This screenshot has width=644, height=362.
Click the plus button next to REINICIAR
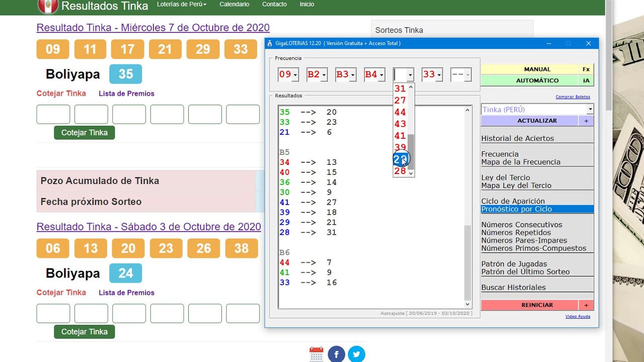pos(586,305)
